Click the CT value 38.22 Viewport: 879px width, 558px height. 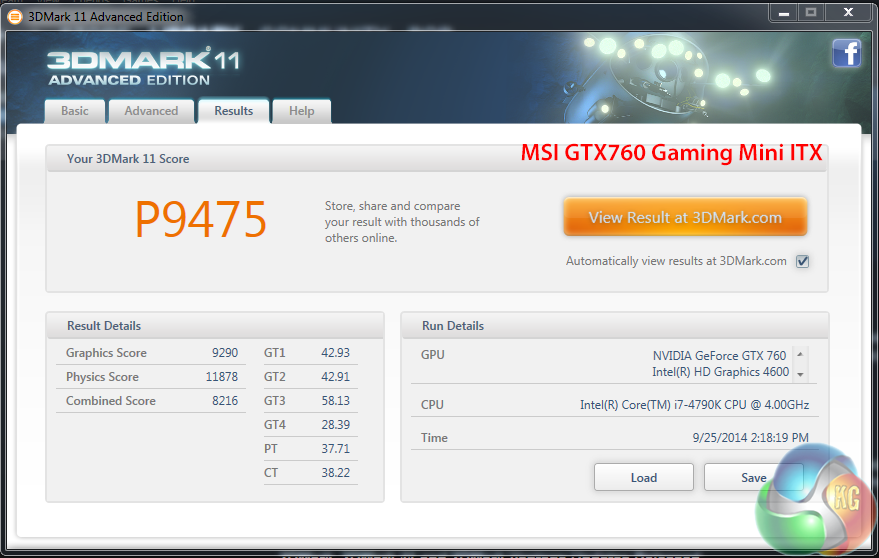[335, 473]
